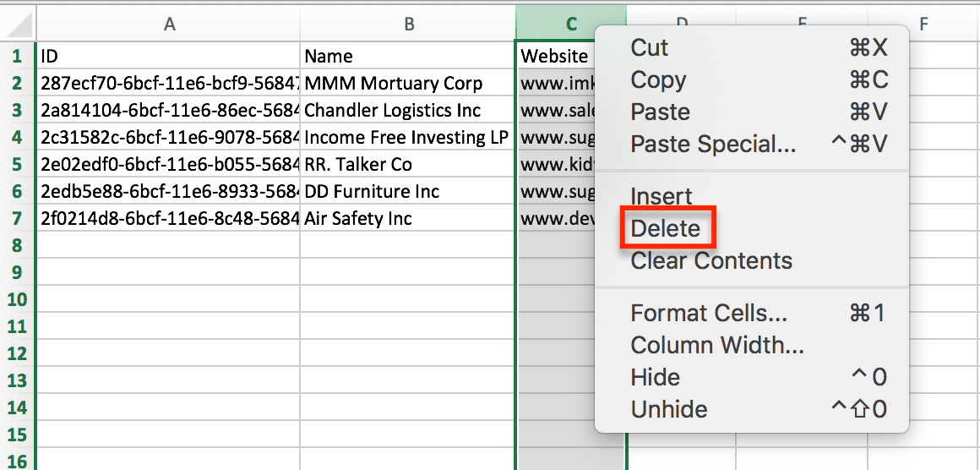Choose Hide to hide the column
The height and width of the screenshot is (470, 980).
751,378
